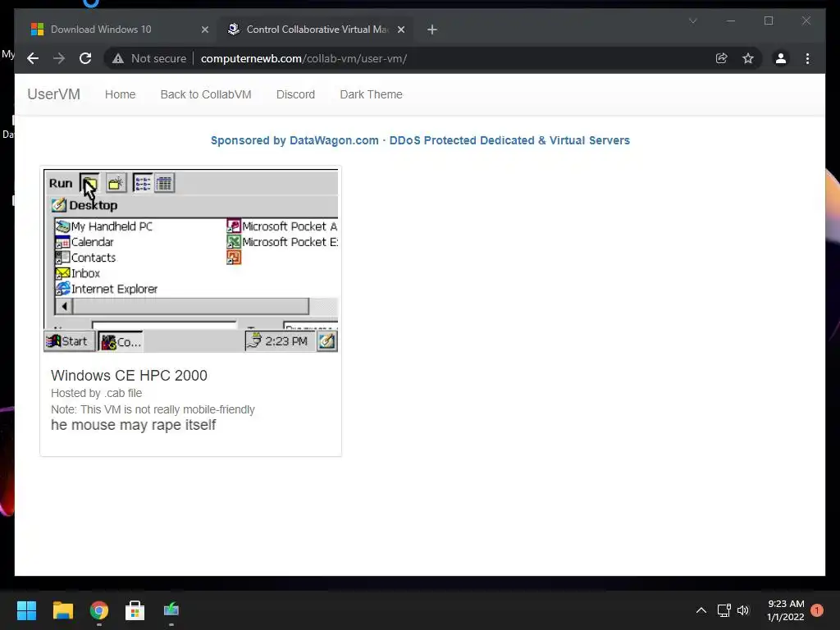Click the share page icon
The height and width of the screenshot is (630, 840).
pyautogui.click(x=722, y=58)
